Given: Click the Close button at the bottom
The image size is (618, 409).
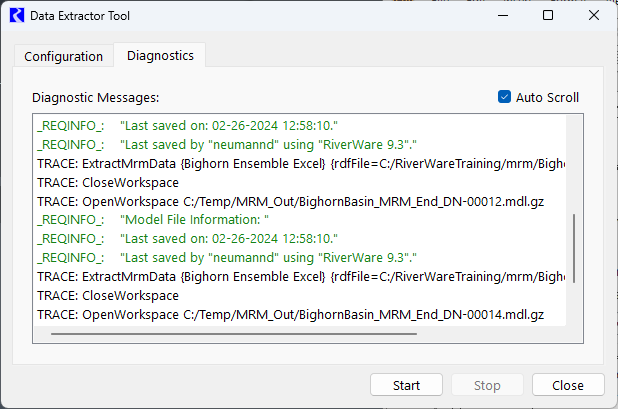Looking at the screenshot, I should tap(567, 385).
